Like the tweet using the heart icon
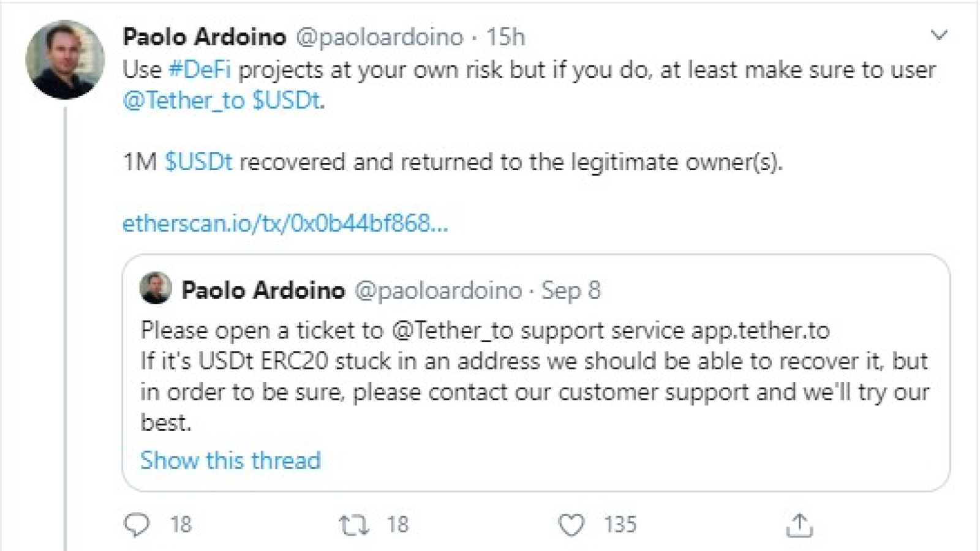 tap(571, 525)
